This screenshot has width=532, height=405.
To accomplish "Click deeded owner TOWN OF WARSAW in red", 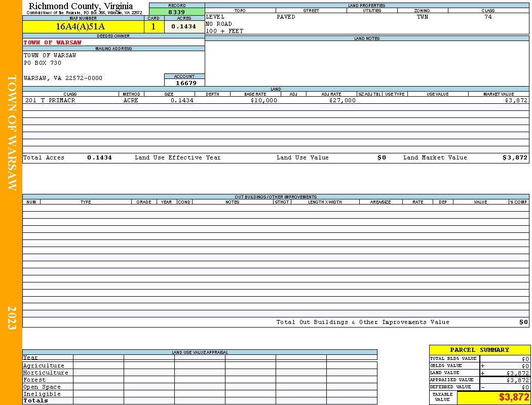I will (53, 43).
